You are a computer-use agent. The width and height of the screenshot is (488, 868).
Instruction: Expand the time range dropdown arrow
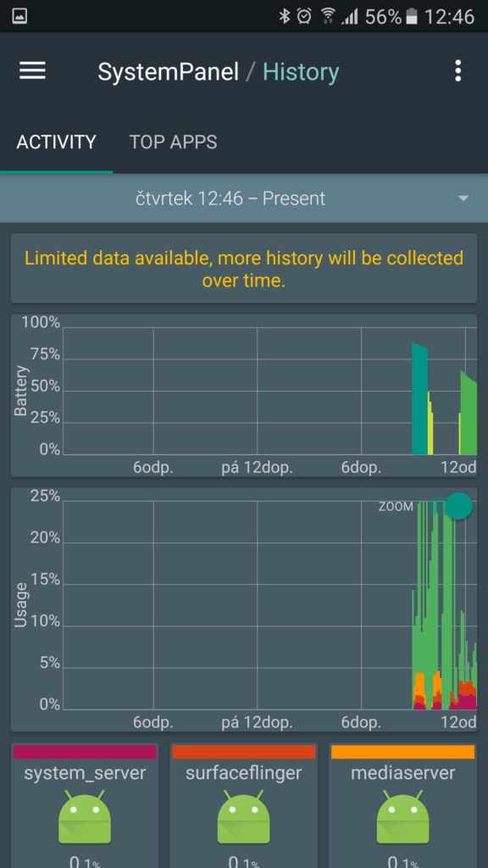463,198
